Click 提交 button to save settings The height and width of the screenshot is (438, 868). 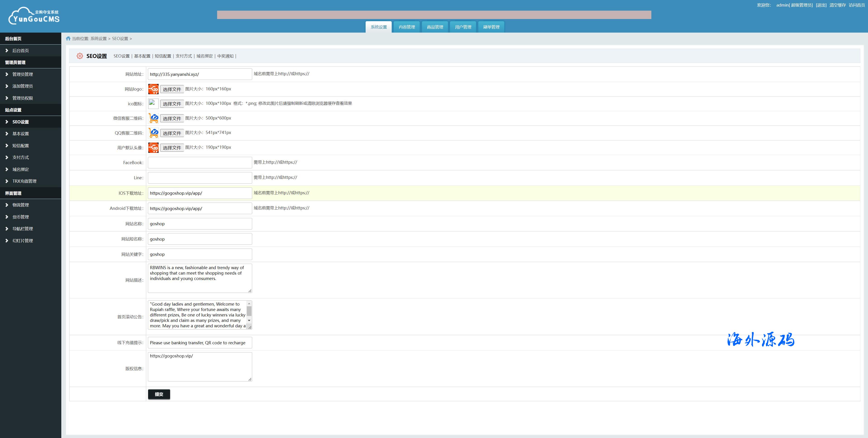click(x=159, y=394)
